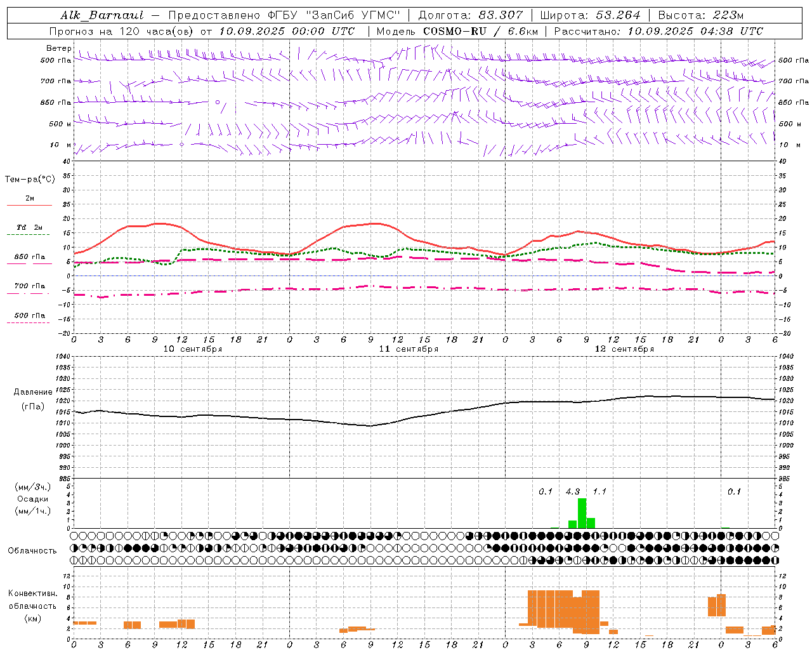Click the 'Широта: 53.264' header value
The width and height of the screenshot is (812, 650).
[590, 15]
